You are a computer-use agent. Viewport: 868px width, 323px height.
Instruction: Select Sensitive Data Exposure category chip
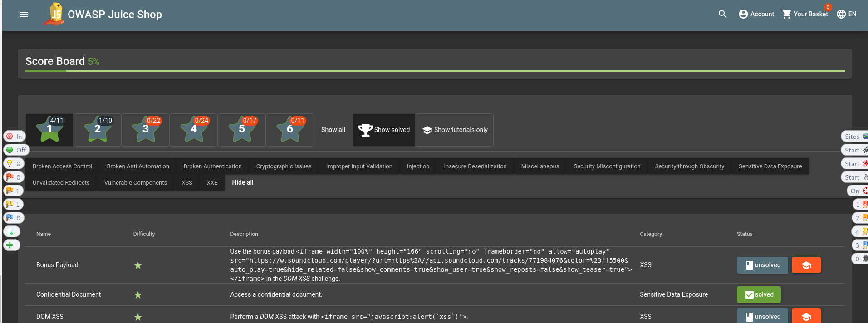[770, 166]
